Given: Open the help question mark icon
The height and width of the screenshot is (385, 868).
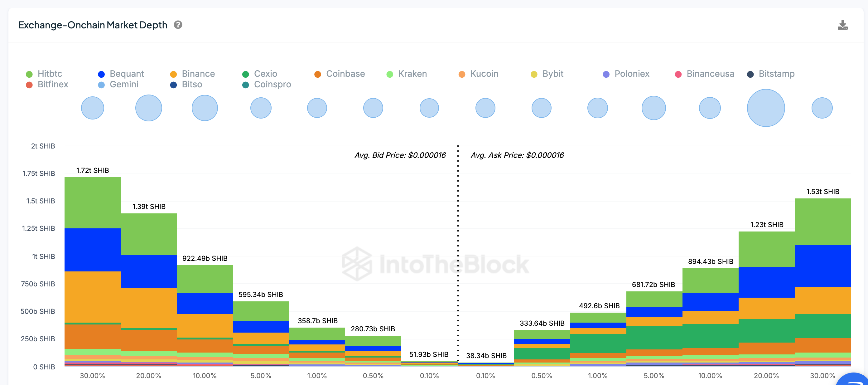Looking at the screenshot, I should click(178, 25).
